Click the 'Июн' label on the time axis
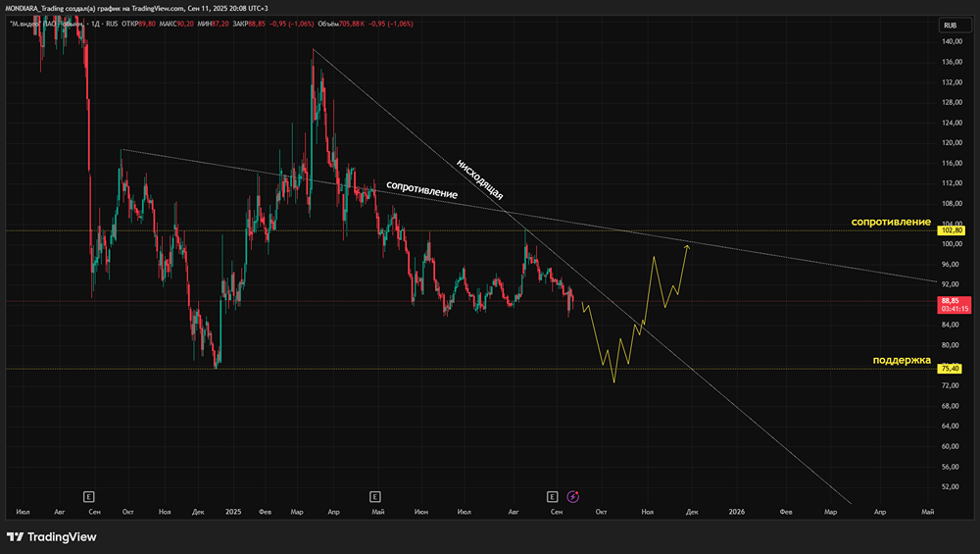This screenshot has height=554, width=980. tap(421, 512)
